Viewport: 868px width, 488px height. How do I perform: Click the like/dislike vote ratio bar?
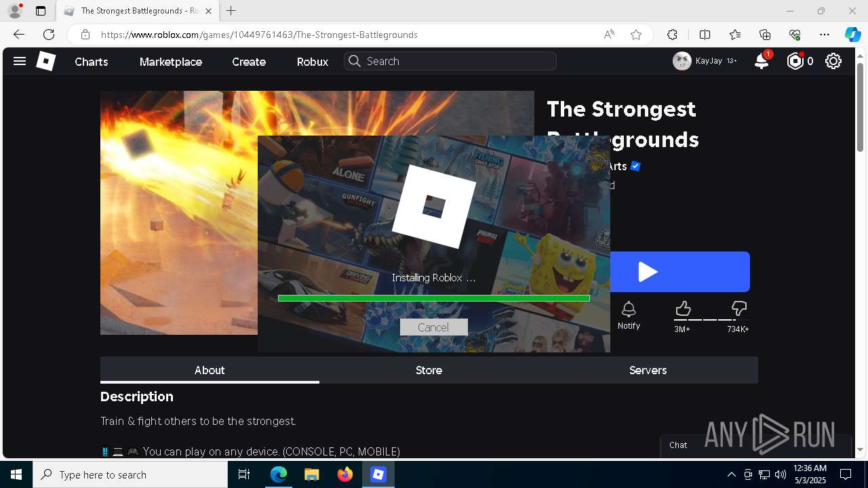pyautogui.click(x=711, y=320)
